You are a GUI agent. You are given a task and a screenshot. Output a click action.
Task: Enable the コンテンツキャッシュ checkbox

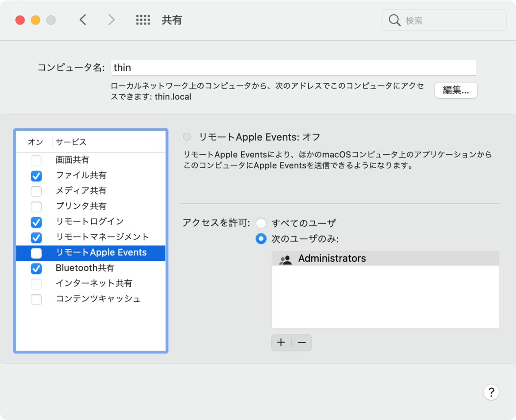(x=37, y=299)
